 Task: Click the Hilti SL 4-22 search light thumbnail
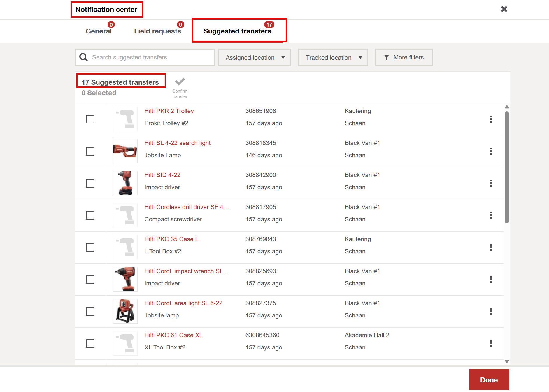[x=125, y=151]
